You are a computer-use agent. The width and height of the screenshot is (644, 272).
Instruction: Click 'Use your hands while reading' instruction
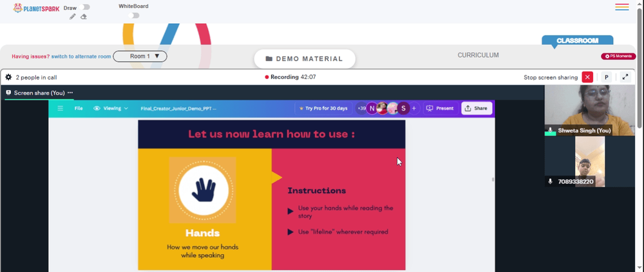346,212
